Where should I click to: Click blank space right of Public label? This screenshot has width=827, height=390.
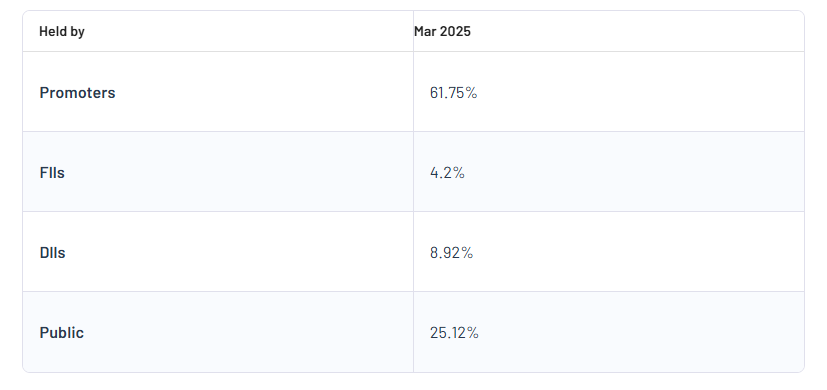pyautogui.click(x=248, y=332)
